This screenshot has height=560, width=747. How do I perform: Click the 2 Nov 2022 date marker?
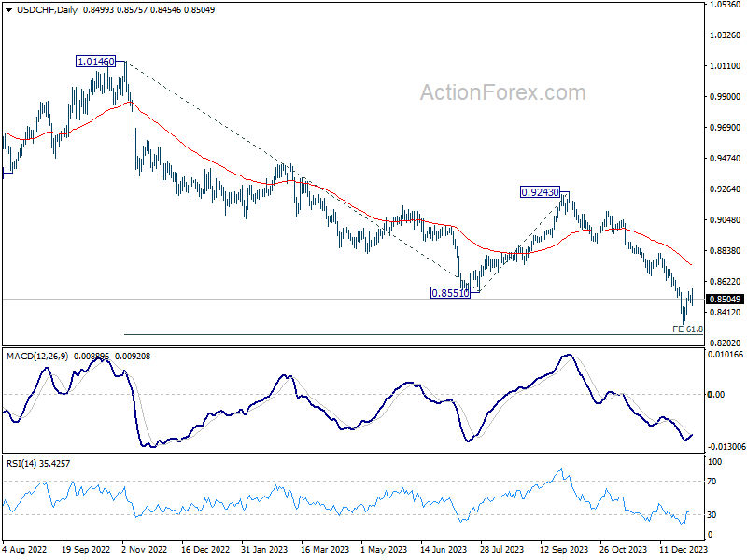click(x=145, y=549)
